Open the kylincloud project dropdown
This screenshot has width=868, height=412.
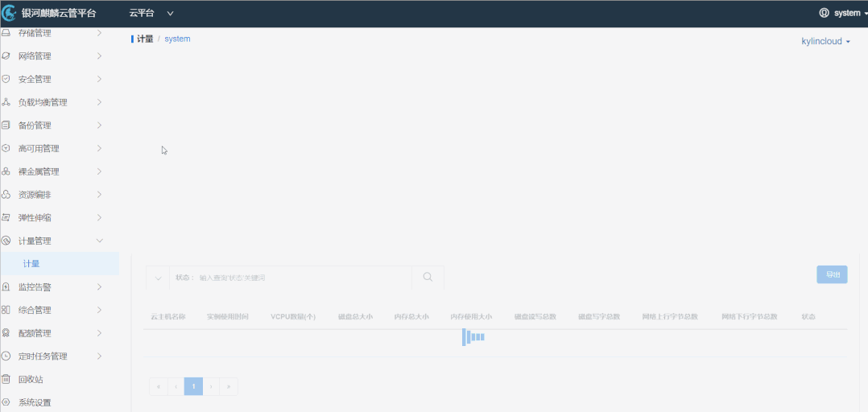825,42
